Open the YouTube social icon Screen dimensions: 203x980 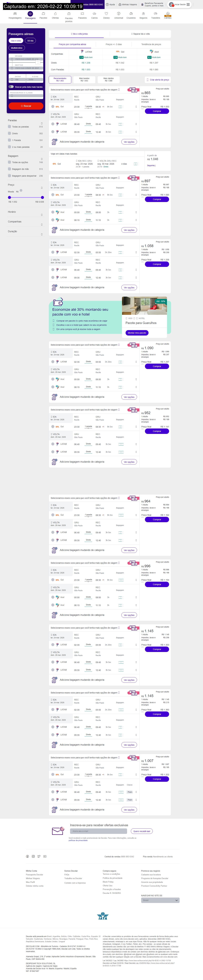[45, 856]
